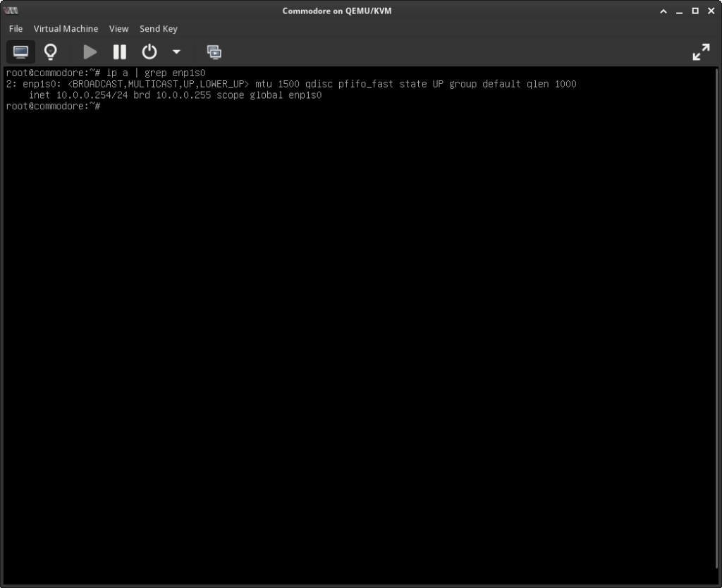
Task: Minimize the Commodore VM window
Action: point(678,11)
